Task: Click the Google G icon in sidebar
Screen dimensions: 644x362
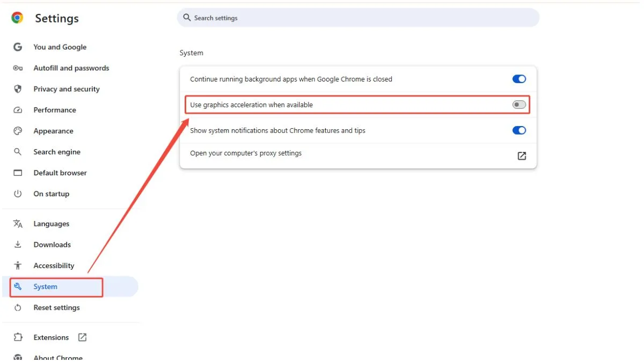Action: coord(18,47)
